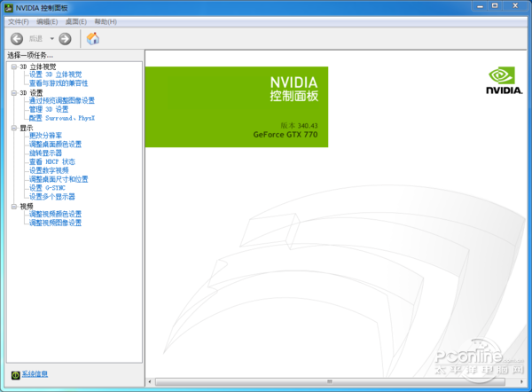The width and height of the screenshot is (532, 392).
Task: Click the Back arrow toolbar button
Action: coord(17,39)
